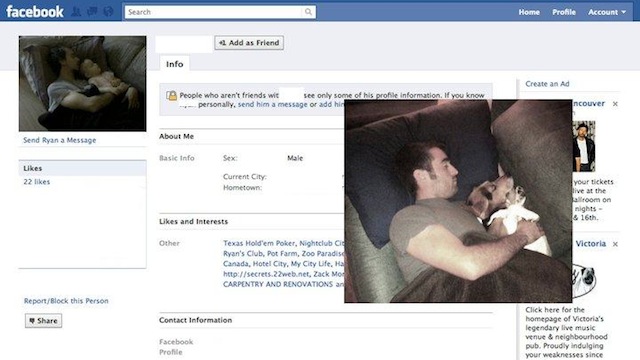Click send him a message link

click(x=272, y=104)
